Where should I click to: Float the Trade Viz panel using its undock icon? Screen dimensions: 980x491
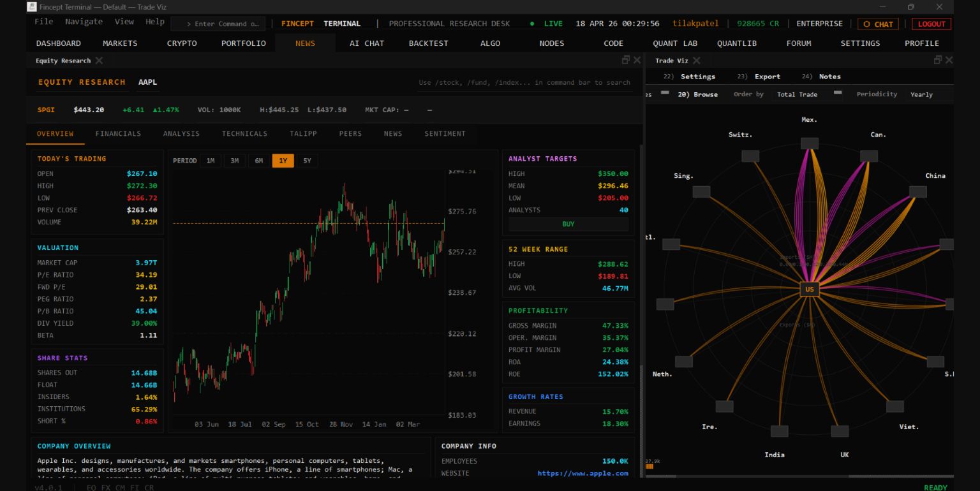point(938,60)
